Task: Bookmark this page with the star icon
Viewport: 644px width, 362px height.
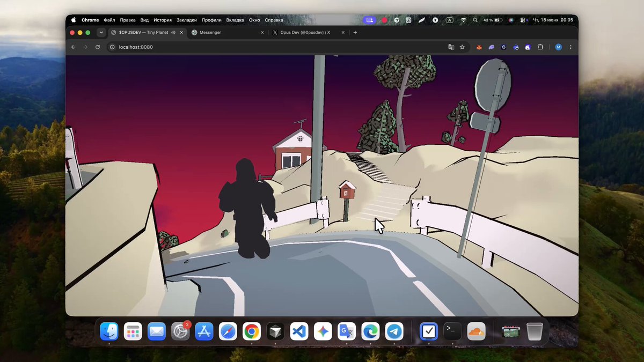Action: (x=462, y=47)
